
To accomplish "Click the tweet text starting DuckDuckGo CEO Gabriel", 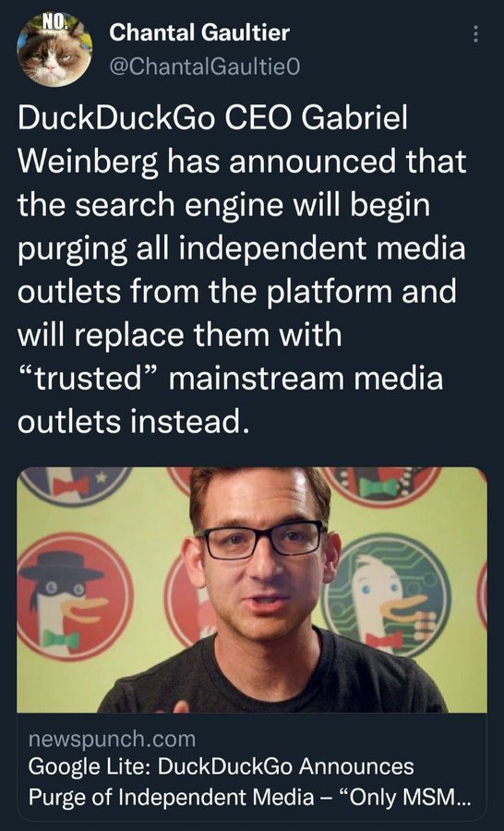I will (242, 270).
